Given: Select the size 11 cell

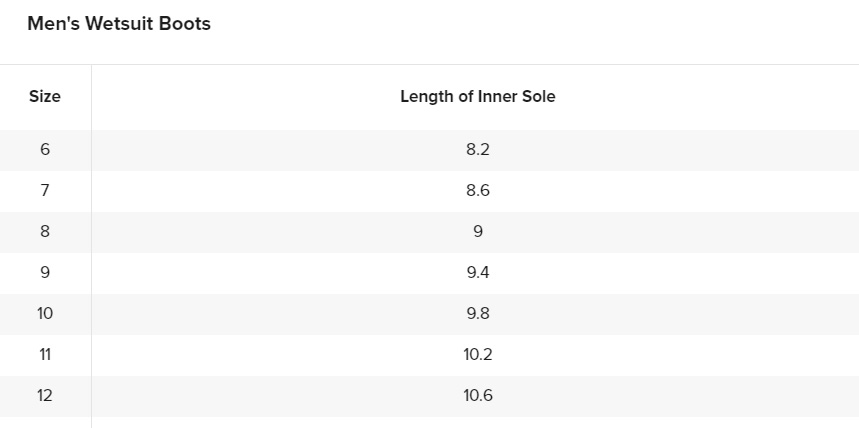Looking at the screenshot, I should 45,355.
